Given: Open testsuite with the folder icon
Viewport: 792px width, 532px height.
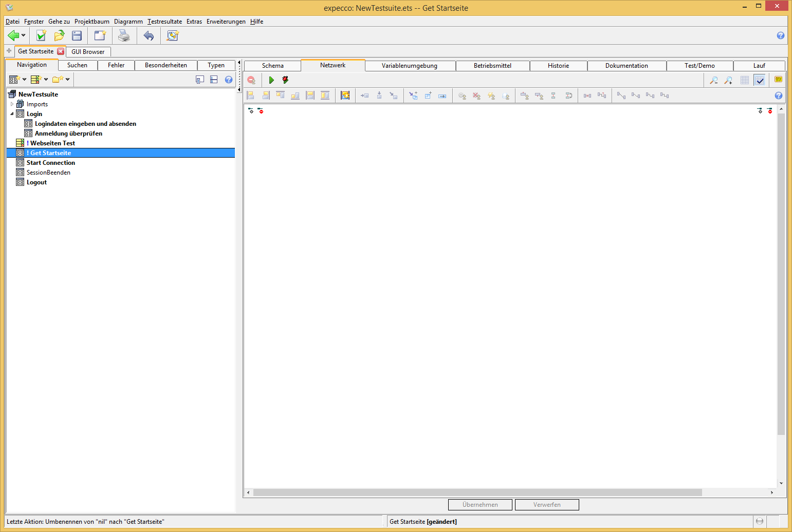Looking at the screenshot, I should pos(59,35).
